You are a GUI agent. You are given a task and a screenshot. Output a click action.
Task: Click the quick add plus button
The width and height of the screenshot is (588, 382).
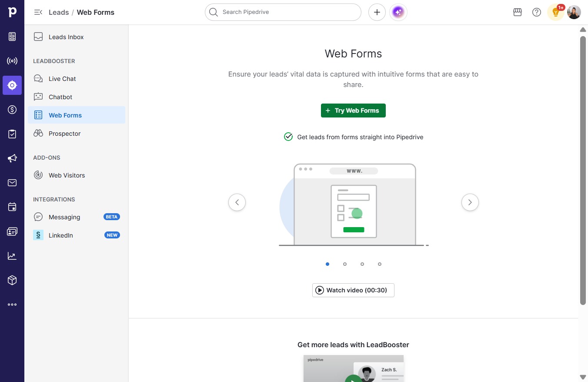377,12
